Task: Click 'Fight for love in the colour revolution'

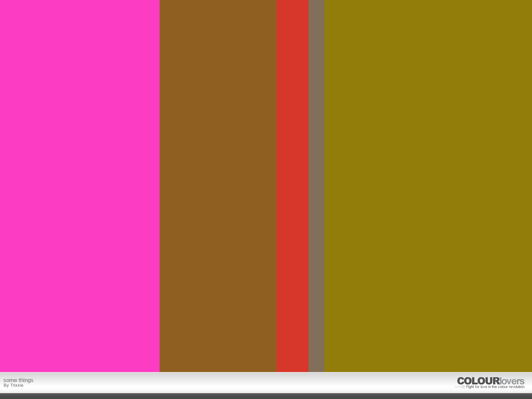Action: pos(495,387)
